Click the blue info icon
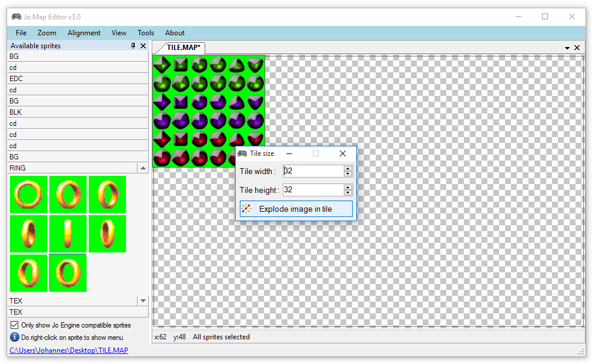Screen dimensions: 592x364 [x=14, y=337]
